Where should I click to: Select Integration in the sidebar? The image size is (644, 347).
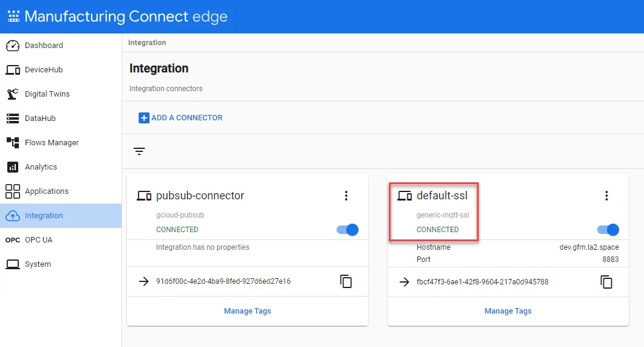tap(61, 216)
